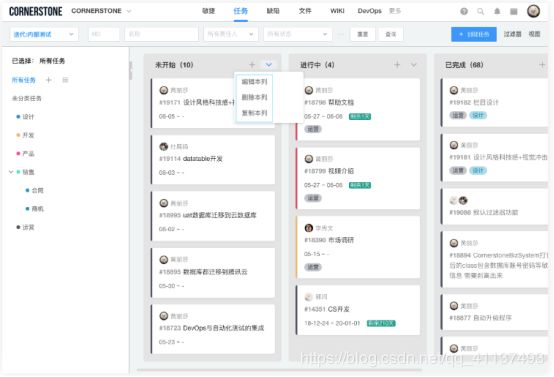Open the CORNERSTONE project switcher dropdown
Viewport: 554px width, 377px height.
[x=101, y=11]
